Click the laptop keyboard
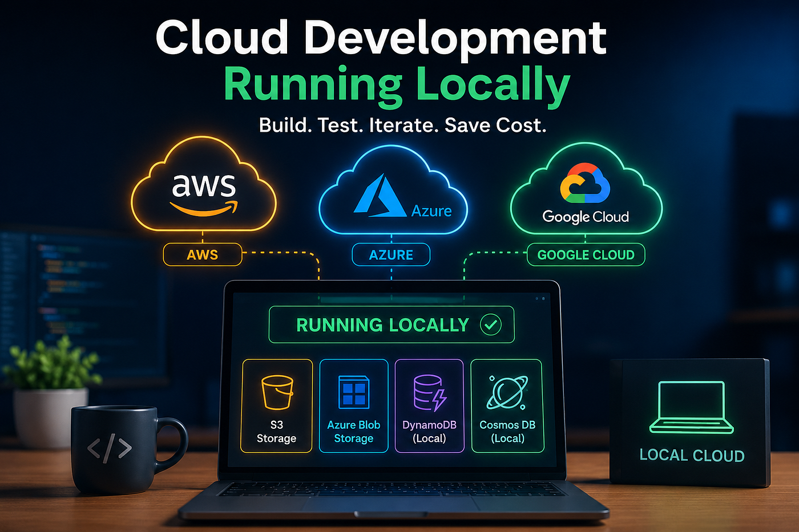The width and height of the screenshot is (799, 532). (393, 489)
